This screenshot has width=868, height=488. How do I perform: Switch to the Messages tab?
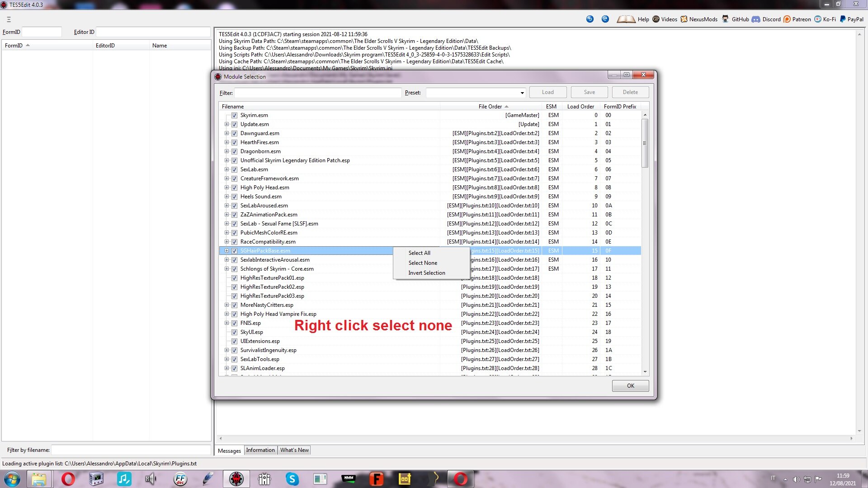pos(229,450)
